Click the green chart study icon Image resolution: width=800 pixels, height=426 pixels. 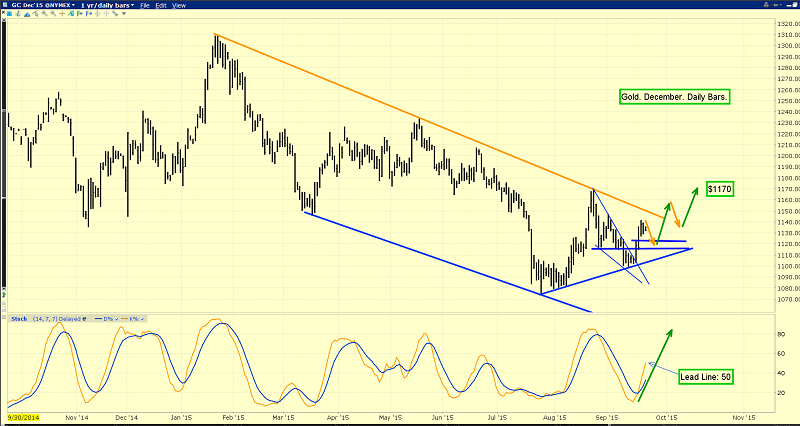tap(71, 13)
